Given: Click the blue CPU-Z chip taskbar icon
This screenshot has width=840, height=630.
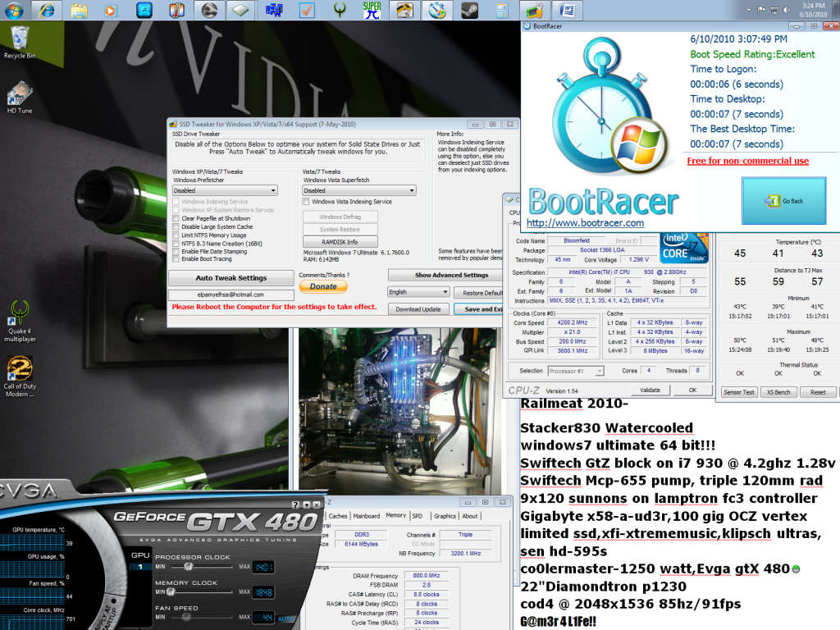Looking at the screenshot, I should pyautogui.click(x=274, y=10).
